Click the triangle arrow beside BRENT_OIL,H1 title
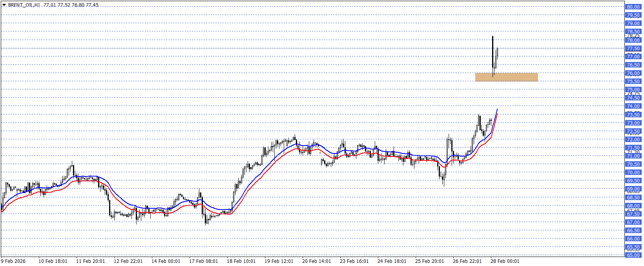The image size is (644, 266). point(4,5)
